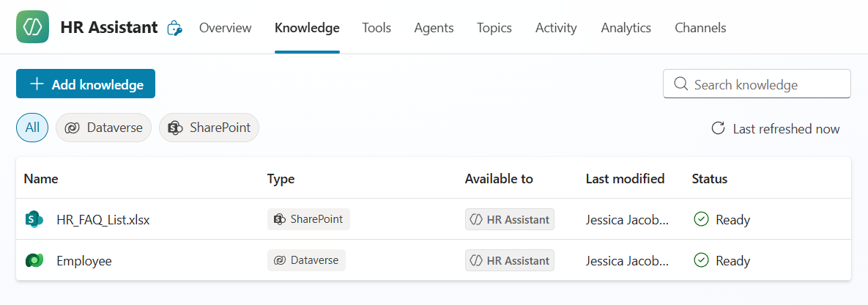Click the Ready status text for Employee
Screen dimensions: 868x305
(733, 260)
